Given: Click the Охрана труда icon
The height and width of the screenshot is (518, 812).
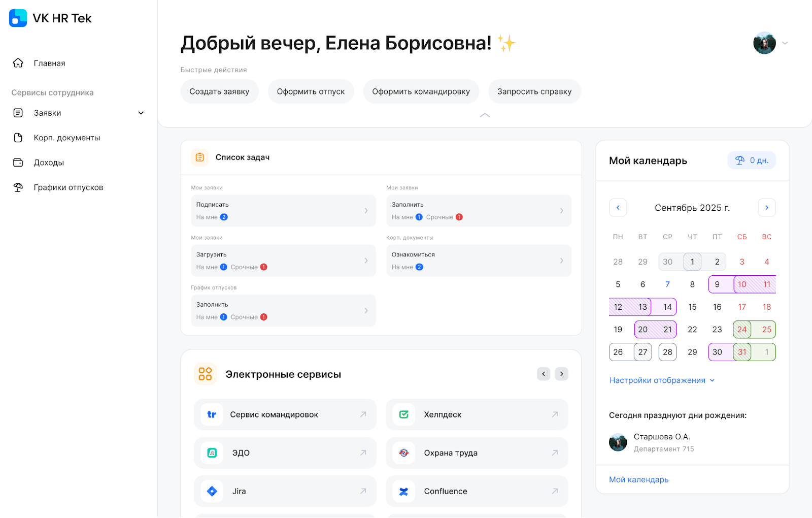Looking at the screenshot, I should point(404,452).
